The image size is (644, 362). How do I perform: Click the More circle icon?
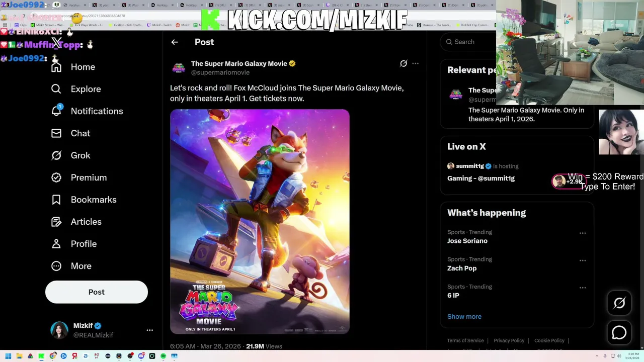coord(56,266)
